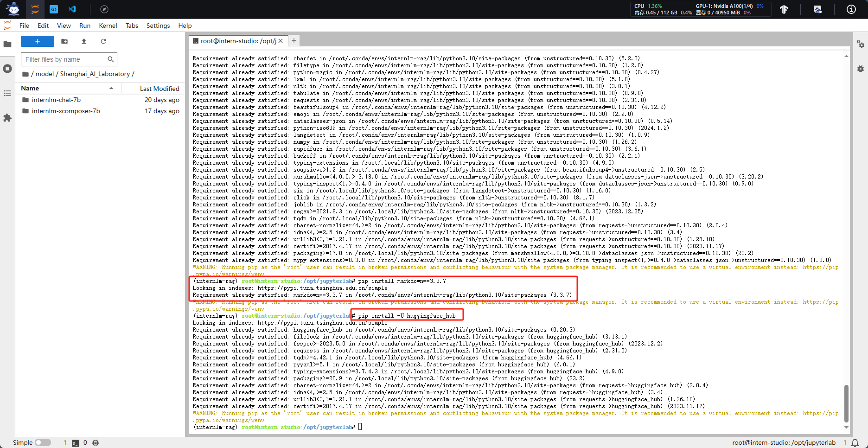This screenshot has height=448, width=868.
Task: Click the kernel gear icon in status bar
Action: click(x=96, y=443)
